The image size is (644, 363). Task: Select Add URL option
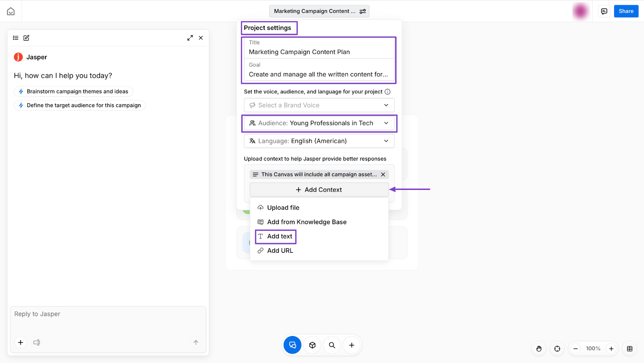point(319,251)
